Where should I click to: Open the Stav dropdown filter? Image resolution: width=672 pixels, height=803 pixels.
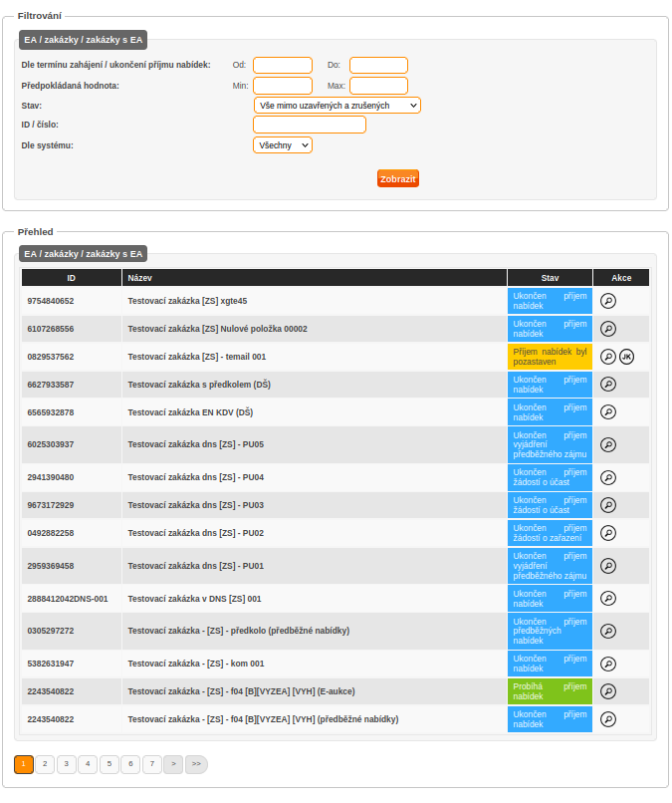click(336, 106)
